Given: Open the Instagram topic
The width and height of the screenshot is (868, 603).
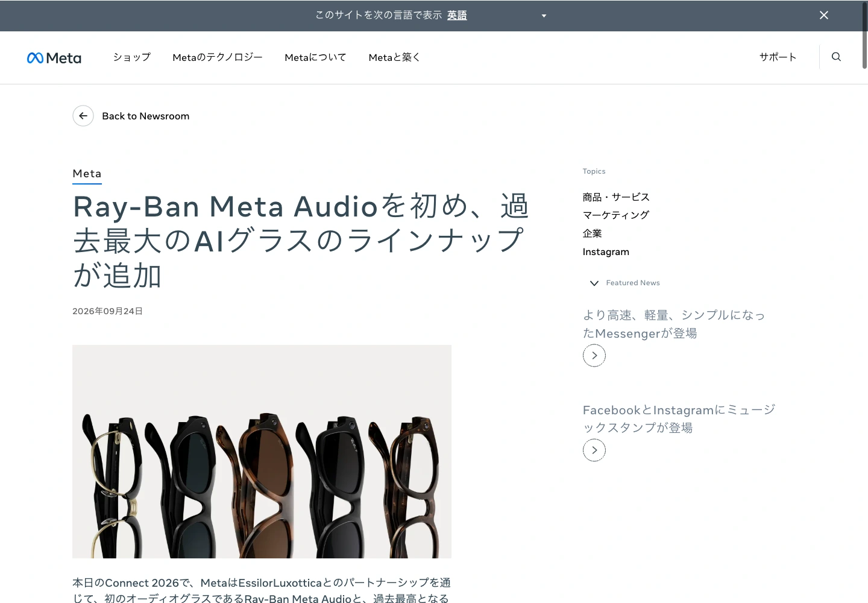Looking at the screenshot, I should pos(606,252).
